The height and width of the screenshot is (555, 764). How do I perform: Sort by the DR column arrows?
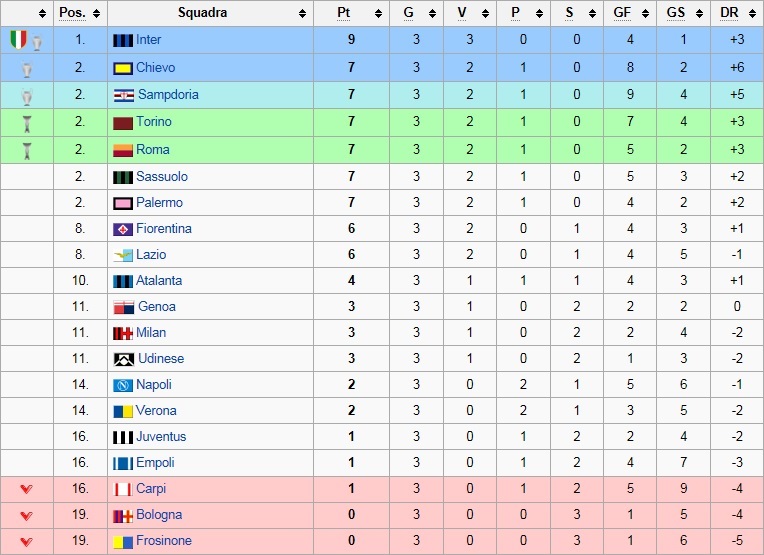752,13
